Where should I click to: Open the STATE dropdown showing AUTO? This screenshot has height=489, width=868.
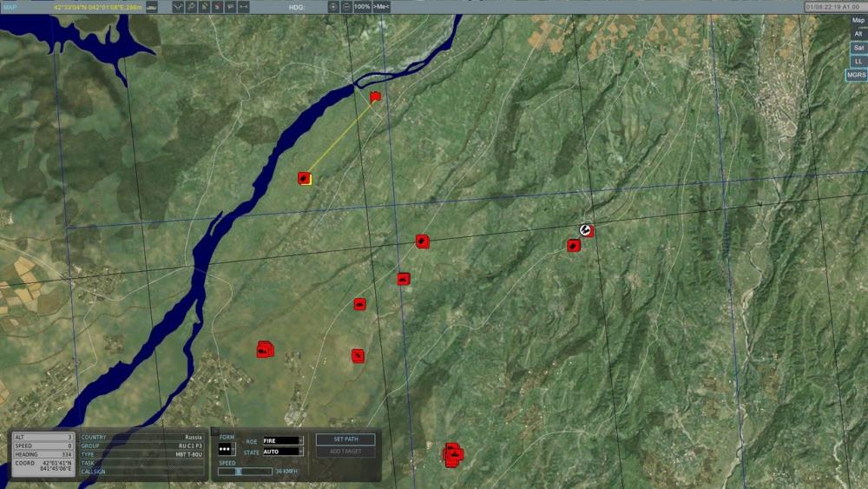click(x=283, y=452)
